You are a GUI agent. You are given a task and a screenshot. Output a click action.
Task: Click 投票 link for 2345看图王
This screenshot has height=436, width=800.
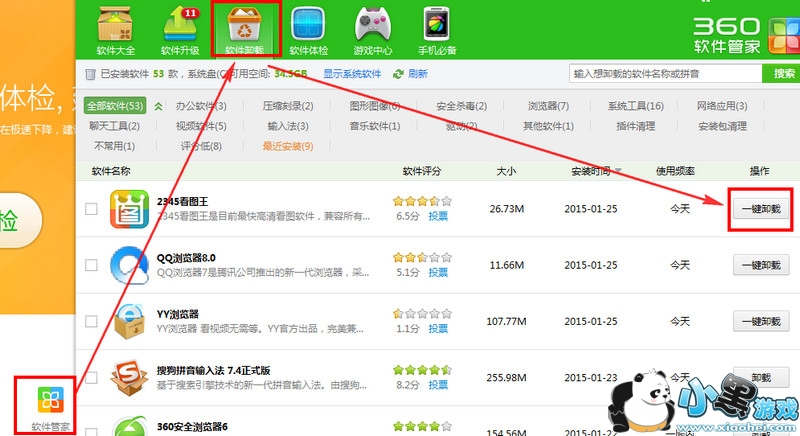pos(438,216)
